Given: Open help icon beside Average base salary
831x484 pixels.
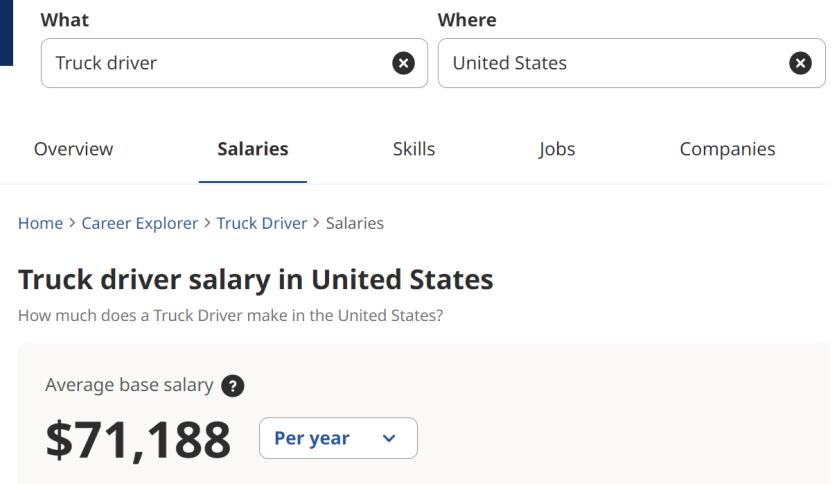Looking at the screenshot, I should 235,386.
